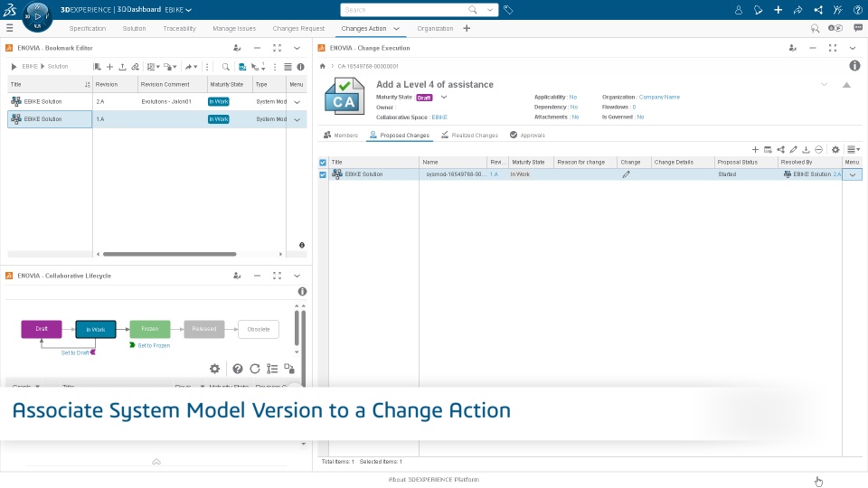The height and width of the screenshot is (488, 868).
Task: Click Bookmark Editor horizontal scrollbar
Action: [x=169, y=254]
